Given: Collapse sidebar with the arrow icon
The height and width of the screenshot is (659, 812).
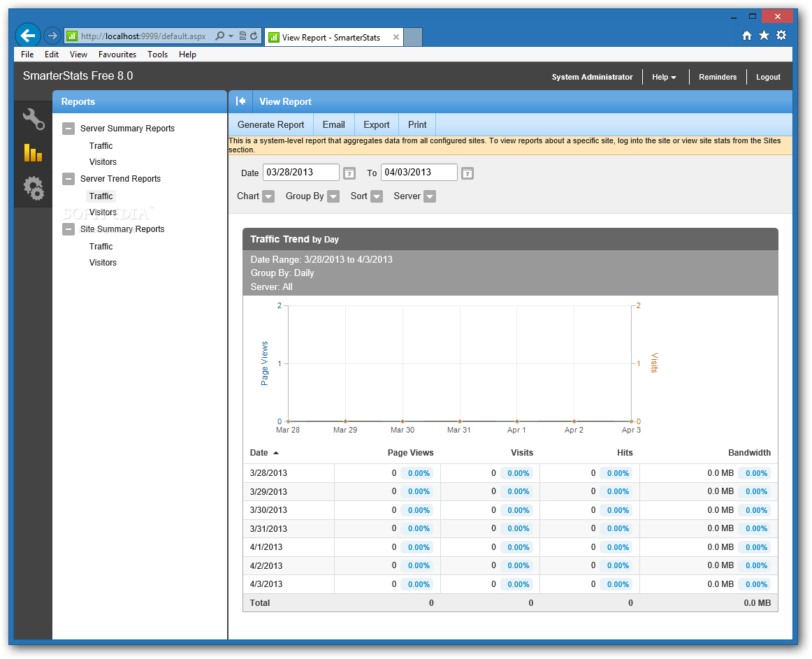Looking at the screenshot, I should tap(241, 101).
